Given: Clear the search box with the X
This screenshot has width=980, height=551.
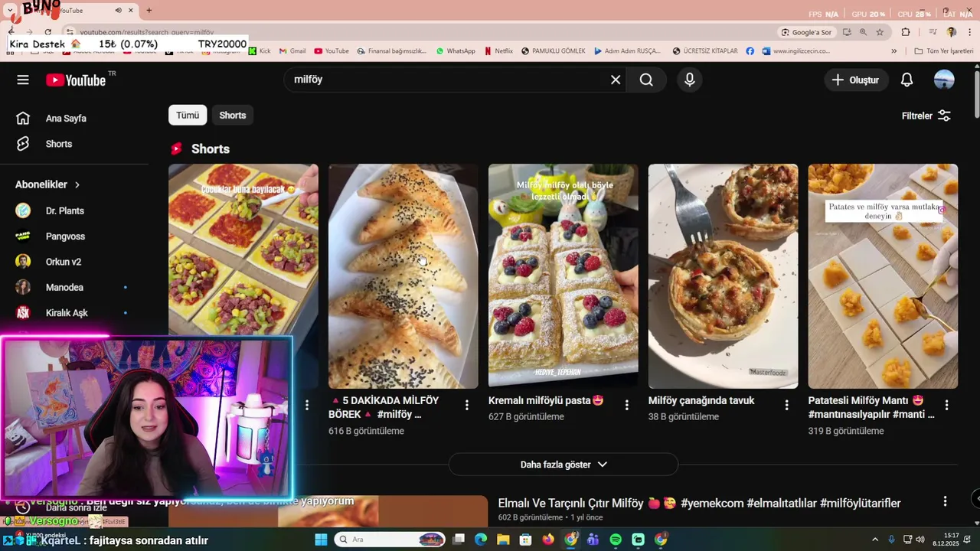Looking at the screenshot, I should (615, 80).
